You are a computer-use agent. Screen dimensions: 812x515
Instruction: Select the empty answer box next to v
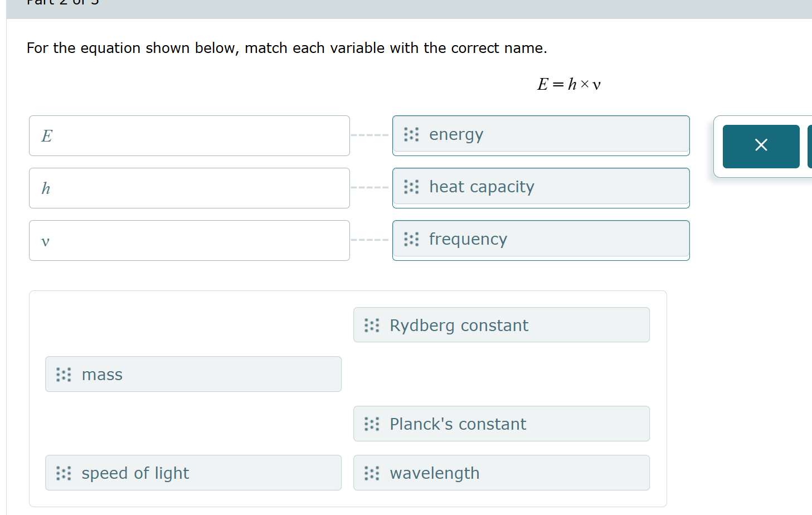(189, 240)
